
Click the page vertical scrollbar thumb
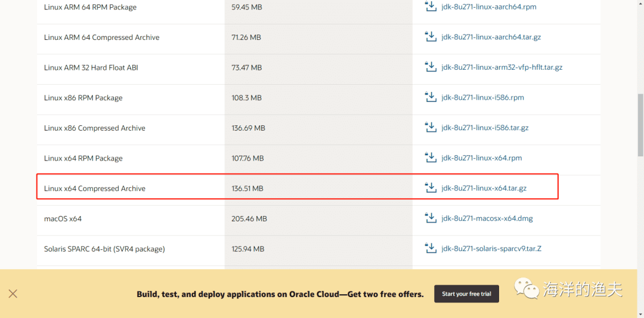pos(640,125)
